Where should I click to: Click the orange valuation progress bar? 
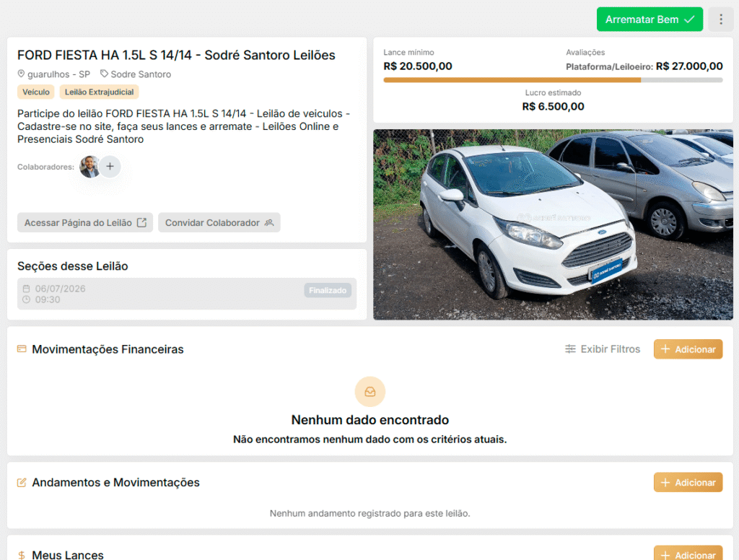553,80
